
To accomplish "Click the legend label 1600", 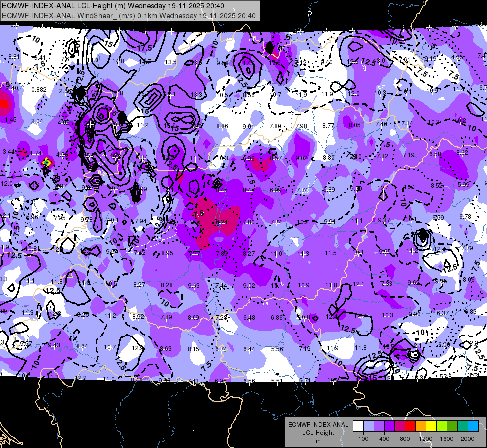I will coord(446,439).
